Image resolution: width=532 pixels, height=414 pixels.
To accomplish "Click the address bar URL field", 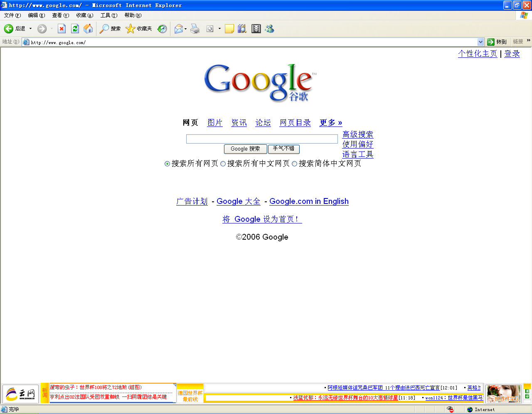I will point(254,42).
